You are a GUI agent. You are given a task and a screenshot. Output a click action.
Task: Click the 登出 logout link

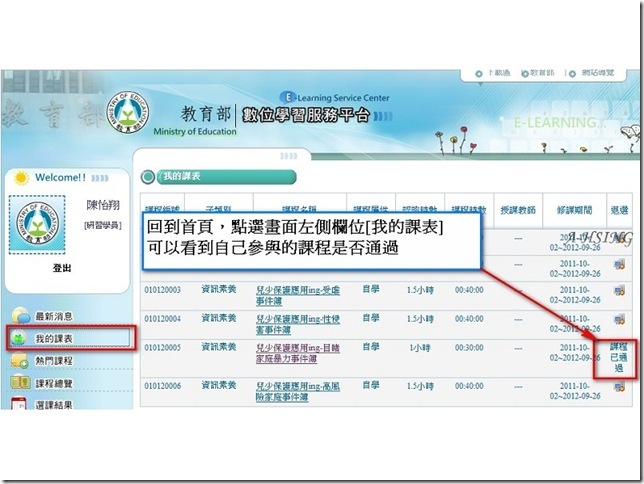point(62,268)
